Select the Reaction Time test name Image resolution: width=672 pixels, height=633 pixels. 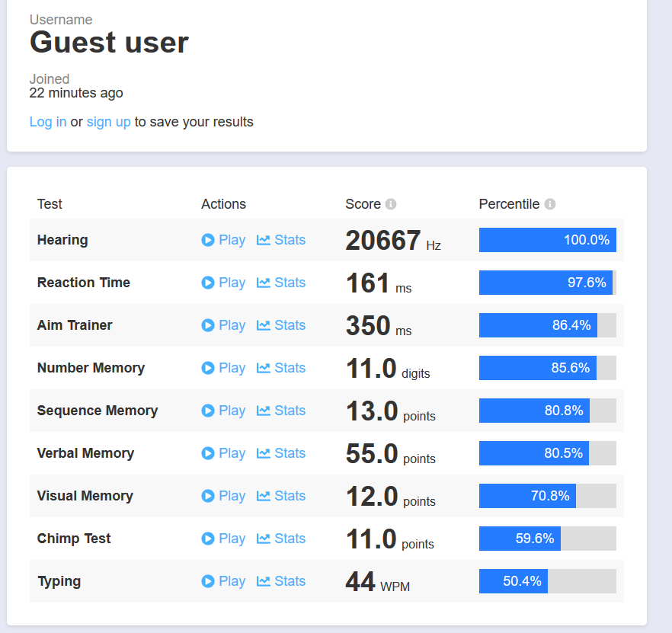click(84, 283)
